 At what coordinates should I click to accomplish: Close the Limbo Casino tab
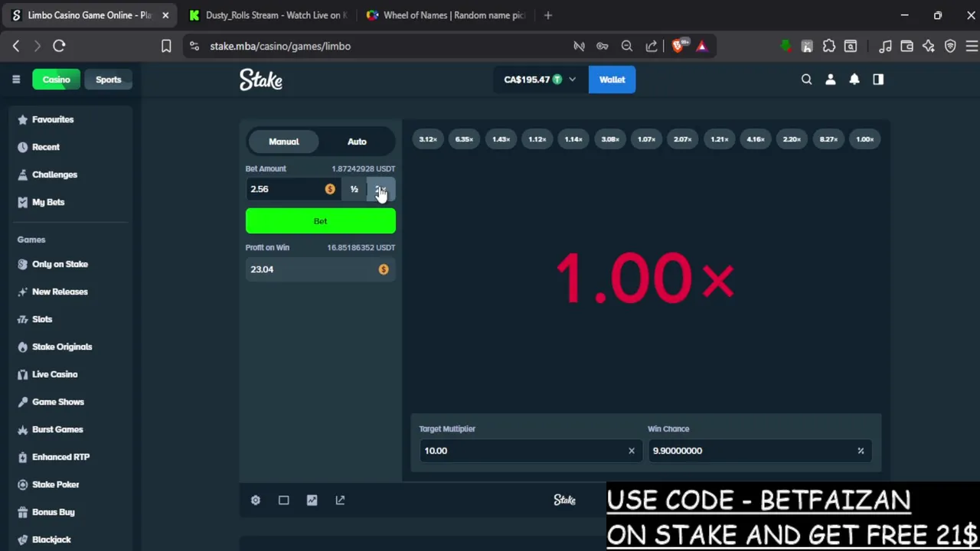[x=165, y=15]
